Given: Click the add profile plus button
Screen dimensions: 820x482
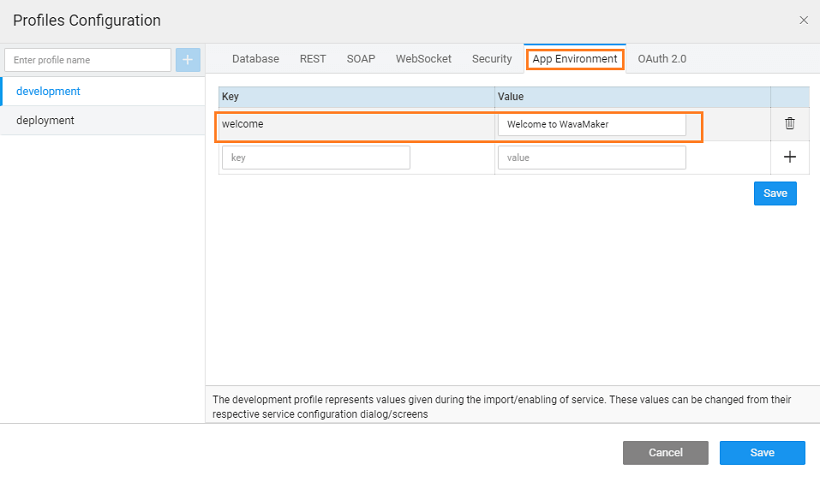Looking at the screenshot, I should click(x=188, y=60).
